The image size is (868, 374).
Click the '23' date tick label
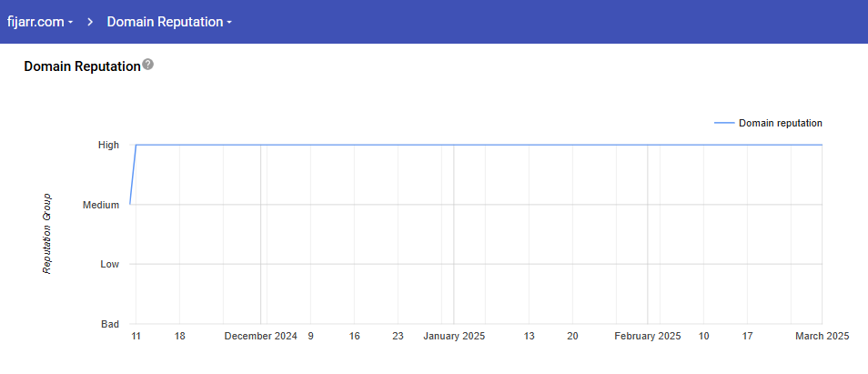[x=398, y=337]
